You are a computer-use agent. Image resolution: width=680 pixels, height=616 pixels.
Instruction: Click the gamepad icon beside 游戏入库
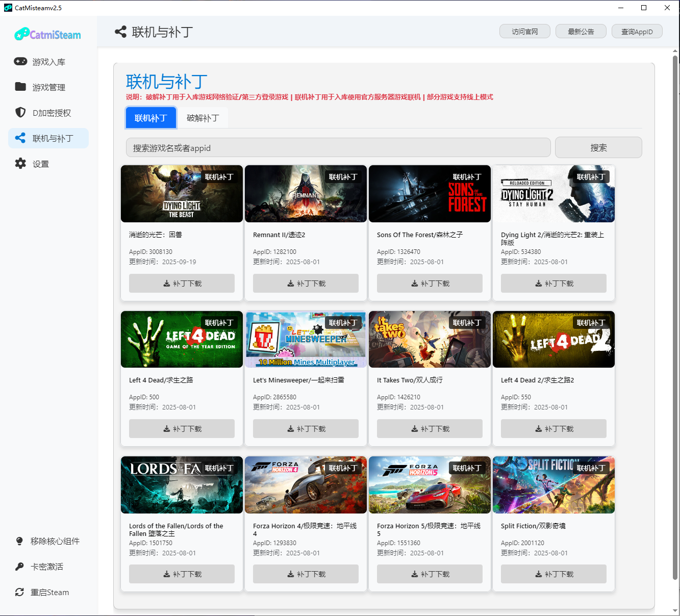coord(20,61)
